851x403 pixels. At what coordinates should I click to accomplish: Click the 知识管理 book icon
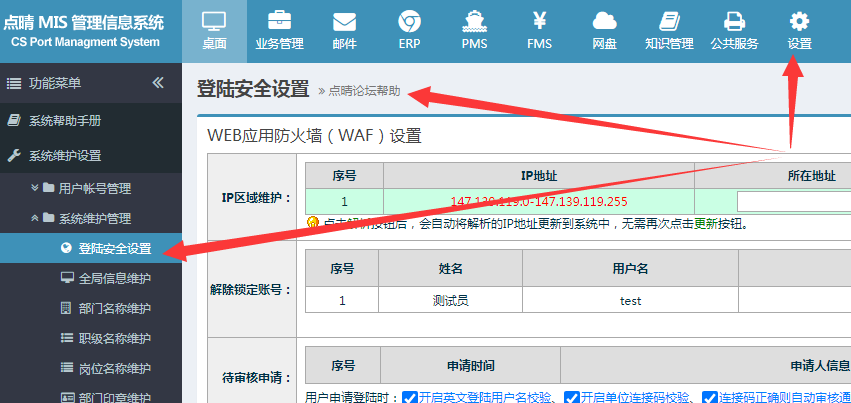tap(669, 21)
